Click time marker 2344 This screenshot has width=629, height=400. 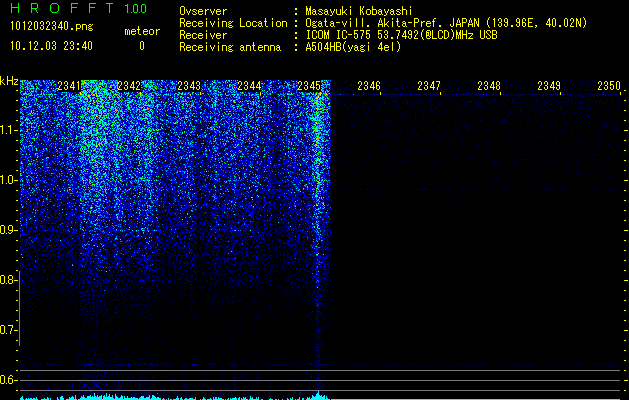(x=249, y=86)
